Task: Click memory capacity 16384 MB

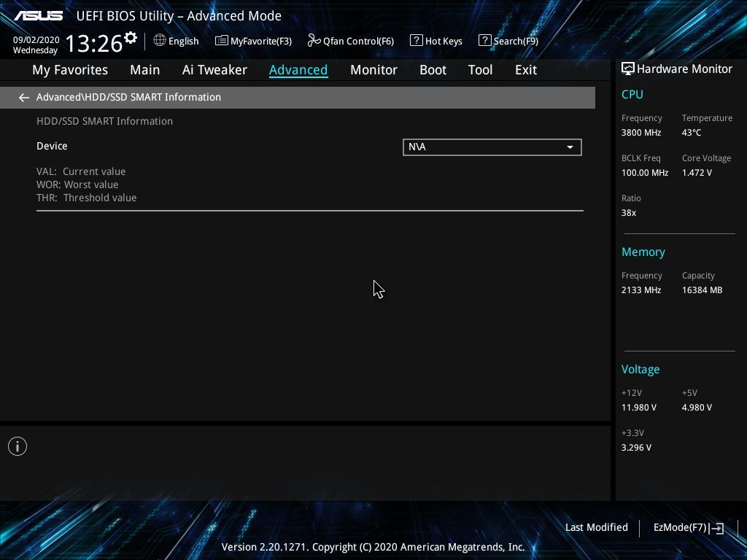Action: tap(703, 290)
